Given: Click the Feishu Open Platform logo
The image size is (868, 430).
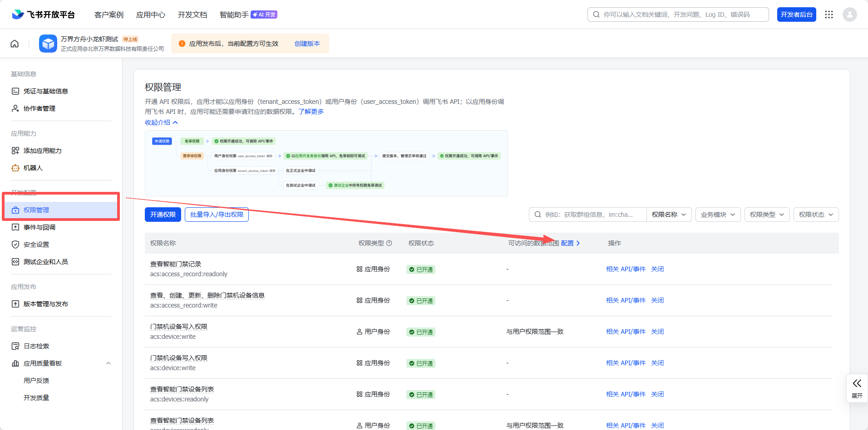Looking at the screenshot, I should pyautogui.click(x=44, y=15).
